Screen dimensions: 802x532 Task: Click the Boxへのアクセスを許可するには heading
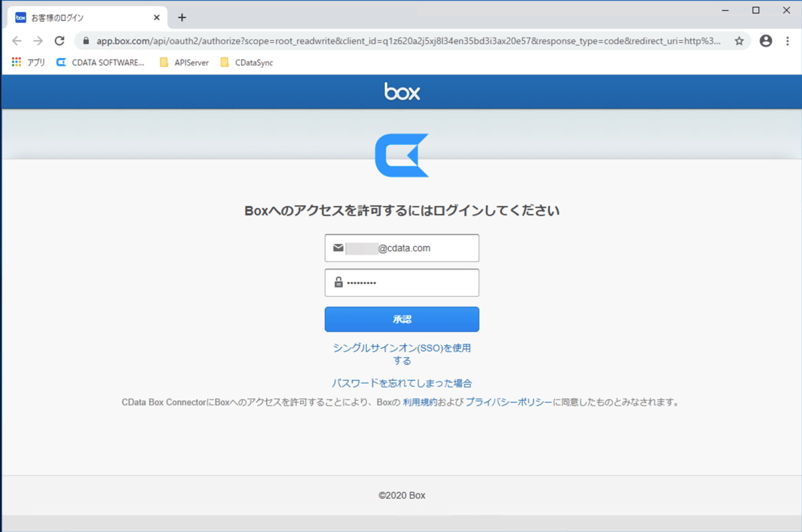[402, 211]
